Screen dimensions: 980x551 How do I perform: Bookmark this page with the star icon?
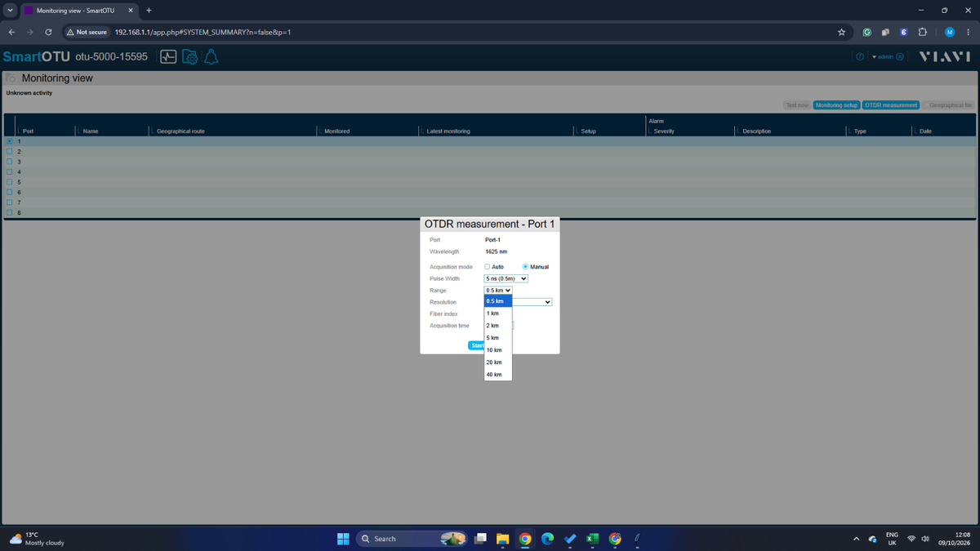pos(841,33)
